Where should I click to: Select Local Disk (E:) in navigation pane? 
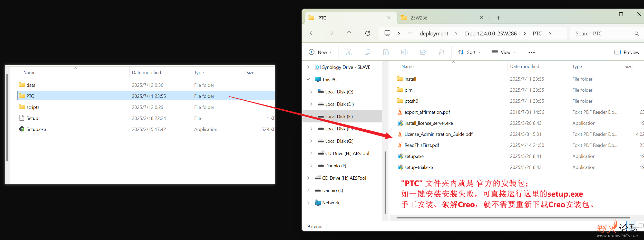coord(342,116)
